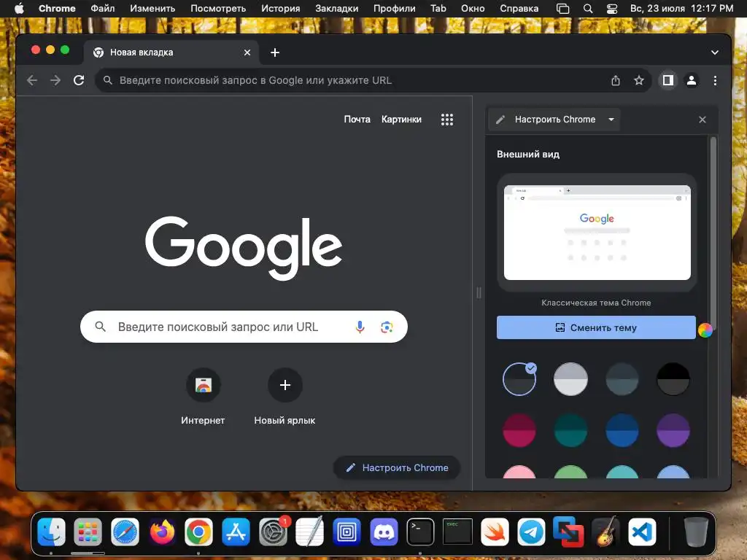Select the default dark color swatch
The width and height of the screenshot is (747, 560).
(519, 379)
